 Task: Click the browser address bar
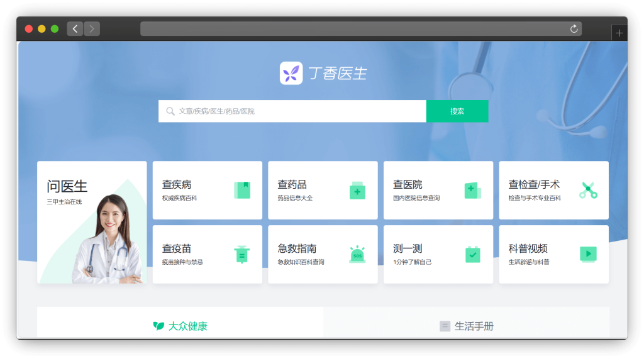point(361,29)
